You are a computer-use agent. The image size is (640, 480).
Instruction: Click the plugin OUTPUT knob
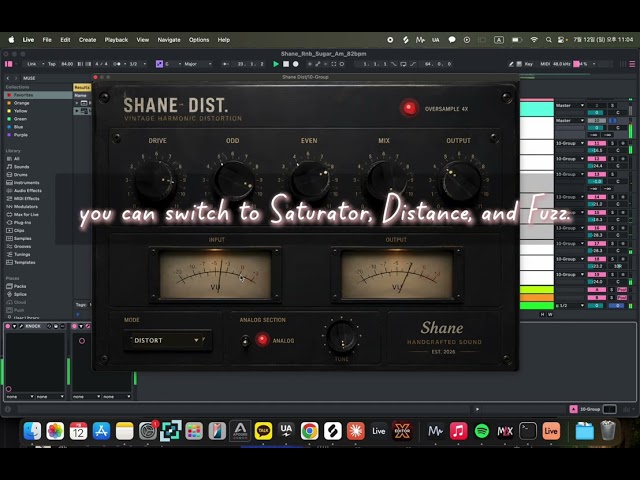(x=460, y=180)
